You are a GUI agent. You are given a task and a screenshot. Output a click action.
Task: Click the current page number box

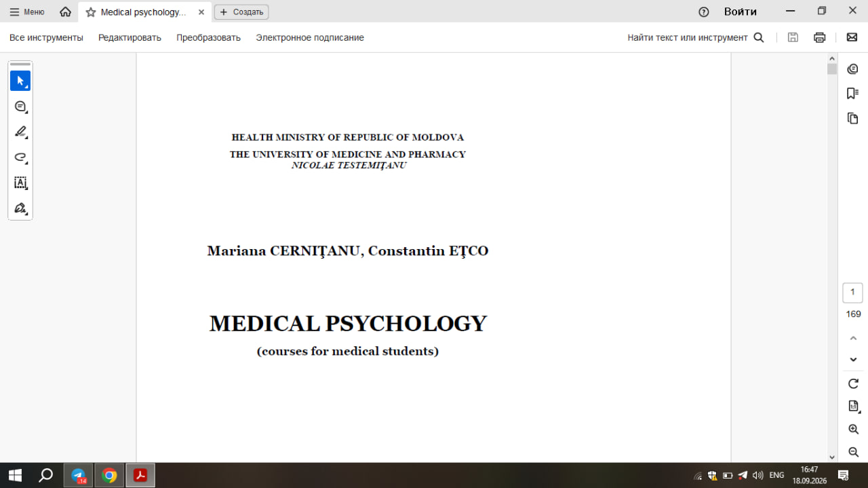pyautogui.click(x=852, y=293)
